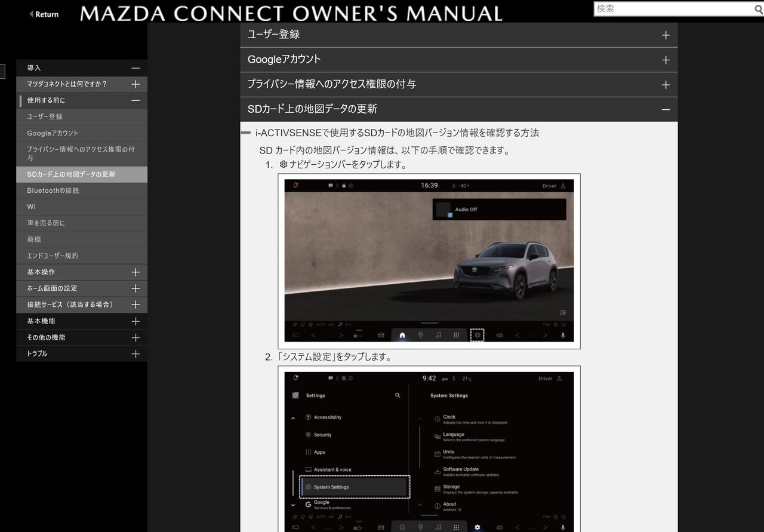Open the 商標 sidebar page
The width and height of the screenshot is (764, 532).
(34, 239)
